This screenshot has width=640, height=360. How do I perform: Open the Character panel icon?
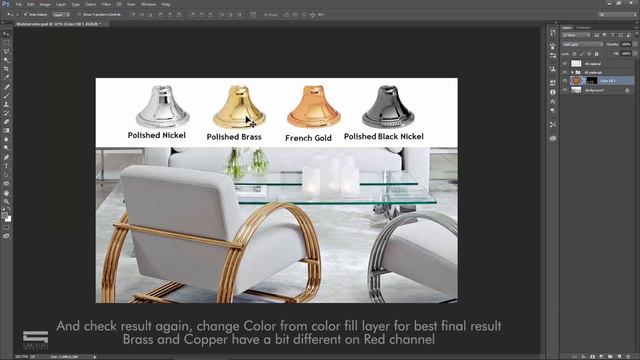(553, 101)
